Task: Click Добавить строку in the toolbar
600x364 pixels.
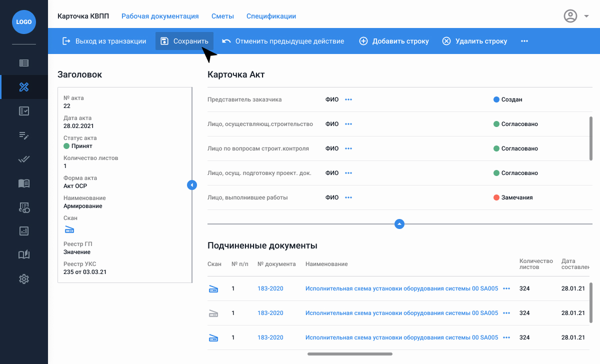Action: click(x=394, y=41)
